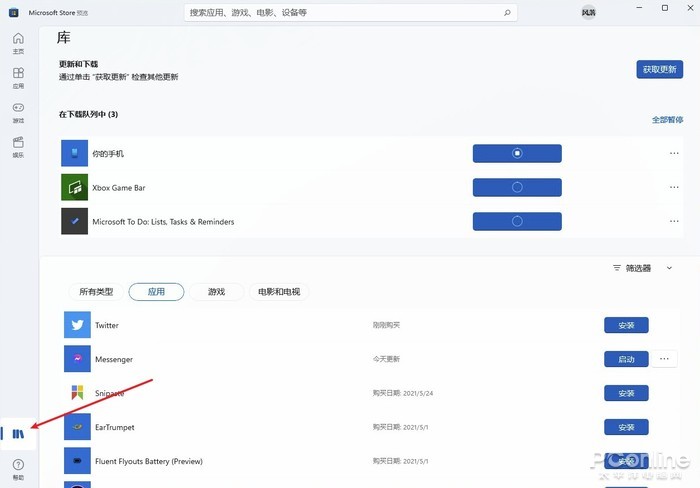
Task: Install the Twitter app
Action: (626, 325)
